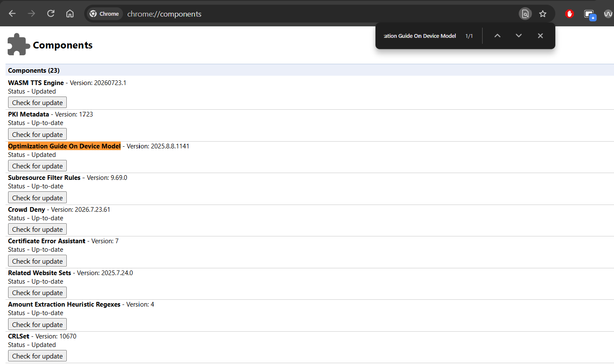Check for update for Subresource Filter Rules

[37, 198]
